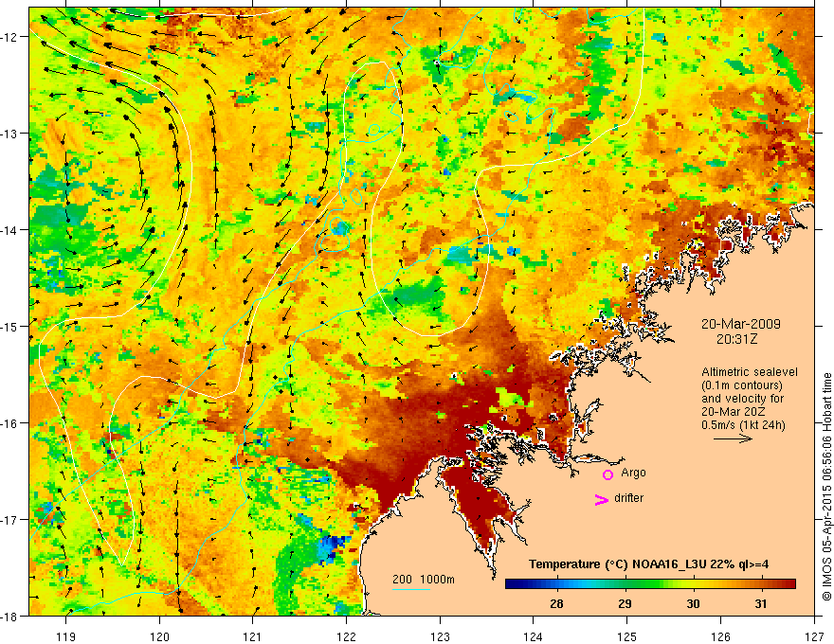834x644 pixels.
Task: Select the time text 20:31Z
Action: [x=736, y=339]
